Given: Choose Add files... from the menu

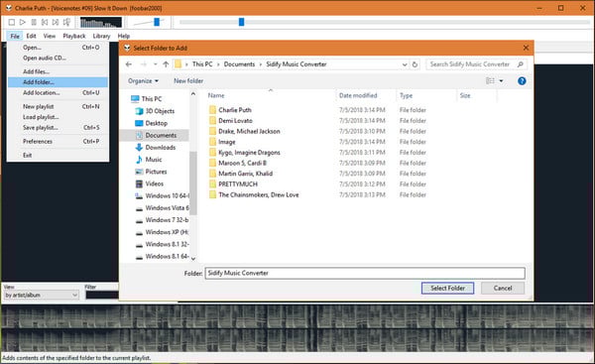Looking at the screenshot, I should click(58, 71).
